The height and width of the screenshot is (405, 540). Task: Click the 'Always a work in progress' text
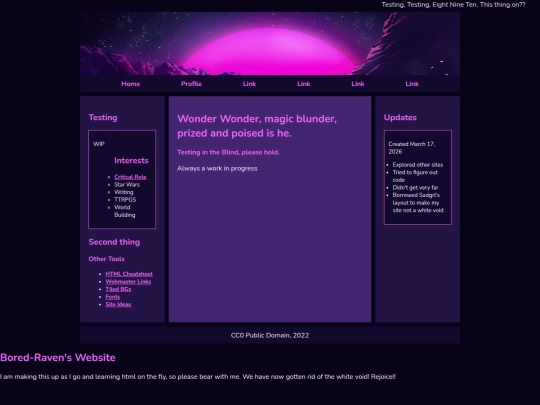217,168
